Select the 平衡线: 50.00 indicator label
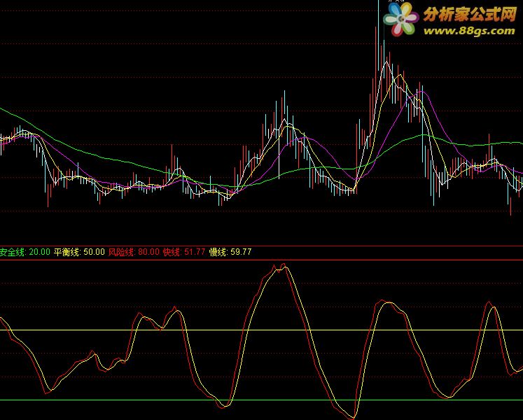This screenshot has width=523, height=420. pyautogui.click(x=79, y=252)
